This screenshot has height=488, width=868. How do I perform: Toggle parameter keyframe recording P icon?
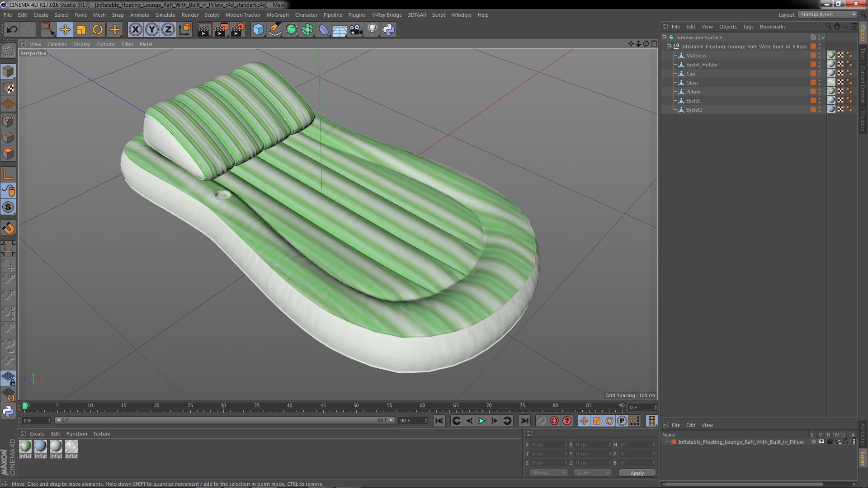coord(622,421)
